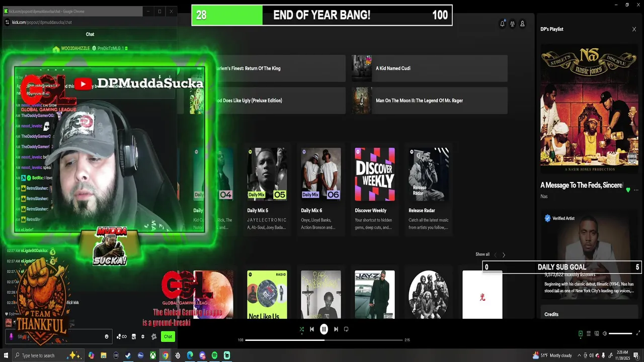Open Connect to a device icon
644x362 pixels.
(x=597, y=333)
